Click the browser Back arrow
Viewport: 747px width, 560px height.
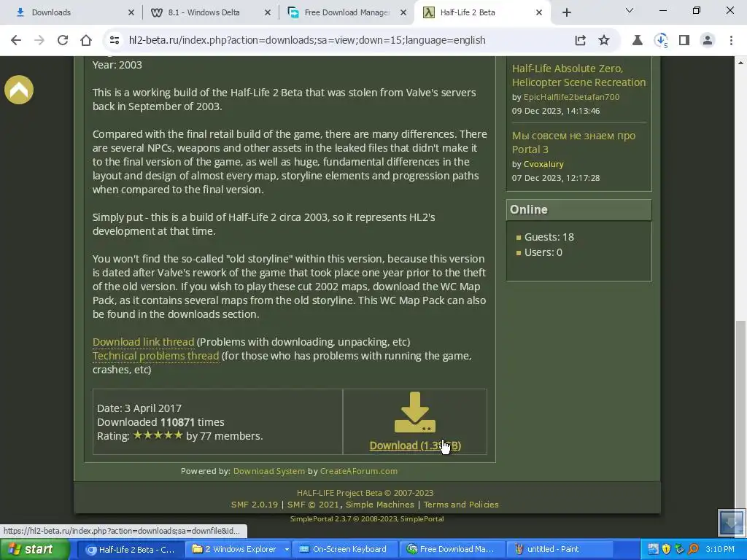(16, 41)
